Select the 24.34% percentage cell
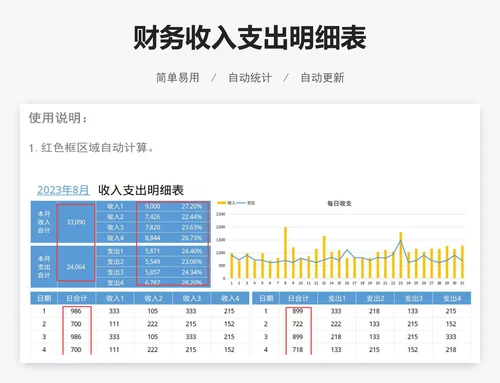 click(192, 272)
